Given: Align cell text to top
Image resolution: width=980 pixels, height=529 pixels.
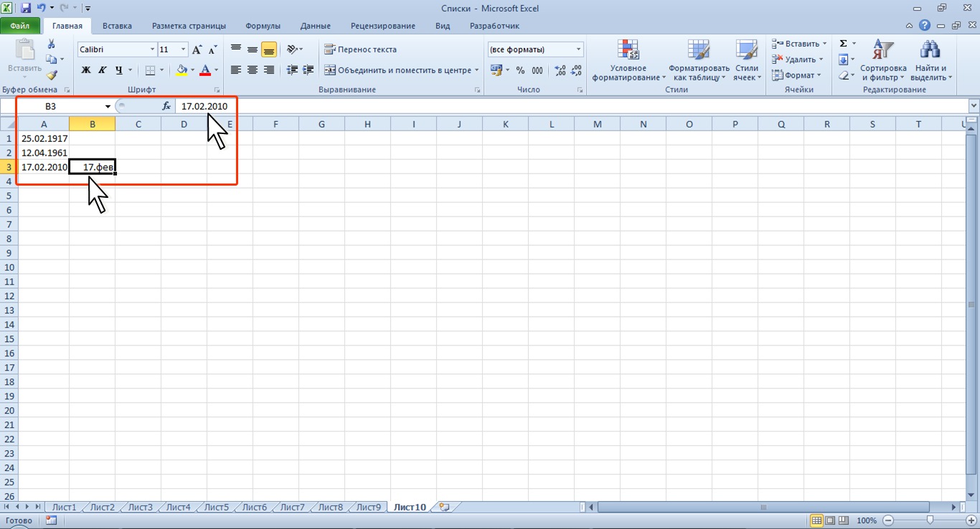Looking at the screenshot, I should click(235, 49).
